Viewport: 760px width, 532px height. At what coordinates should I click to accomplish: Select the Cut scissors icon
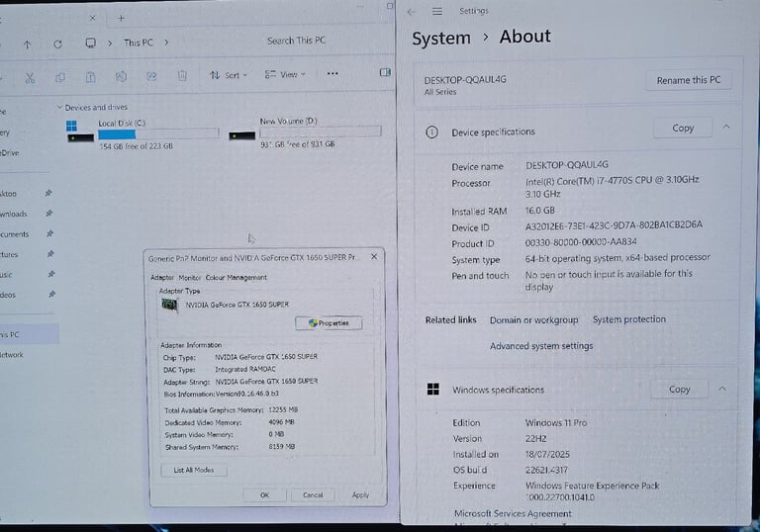(x=30, y=77)
